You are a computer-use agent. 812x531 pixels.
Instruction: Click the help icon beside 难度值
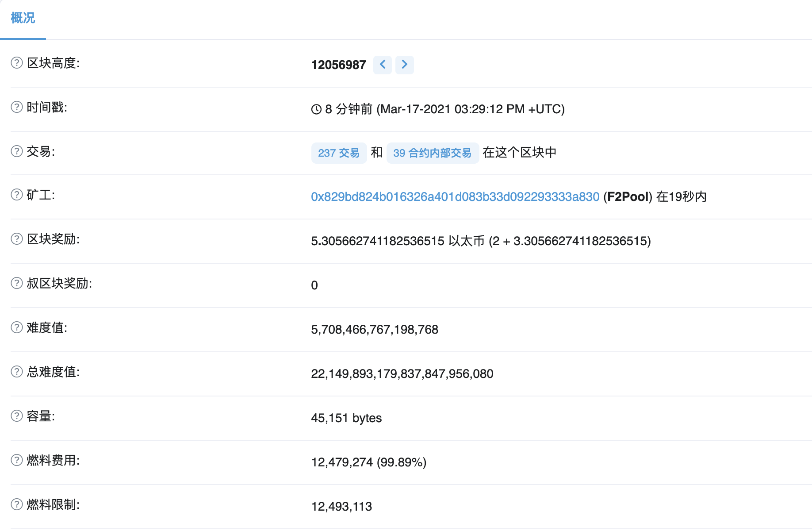coord(17,327)
